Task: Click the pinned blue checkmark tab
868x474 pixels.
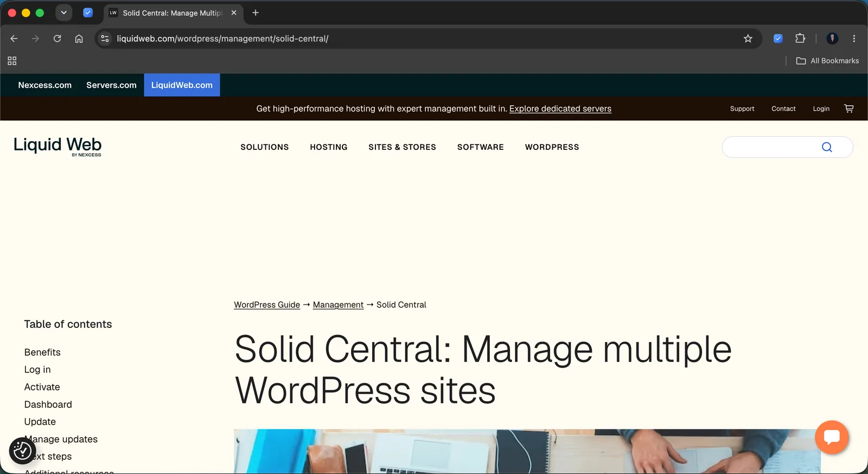Action: pos(88,12)
